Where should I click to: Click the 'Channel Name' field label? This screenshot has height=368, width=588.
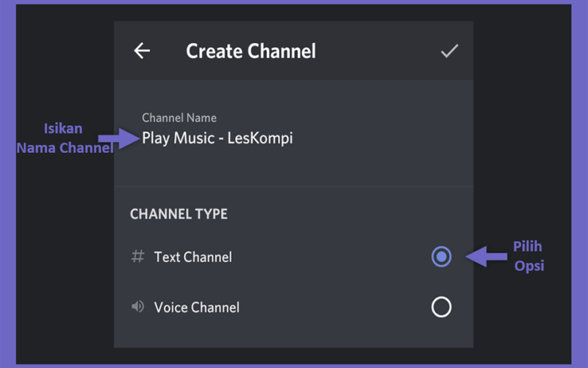pyautogui.click(x=179, y=118)
